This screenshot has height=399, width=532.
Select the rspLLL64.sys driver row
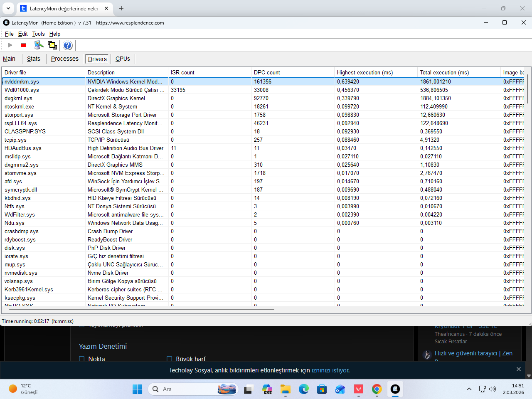pos(263,123)
